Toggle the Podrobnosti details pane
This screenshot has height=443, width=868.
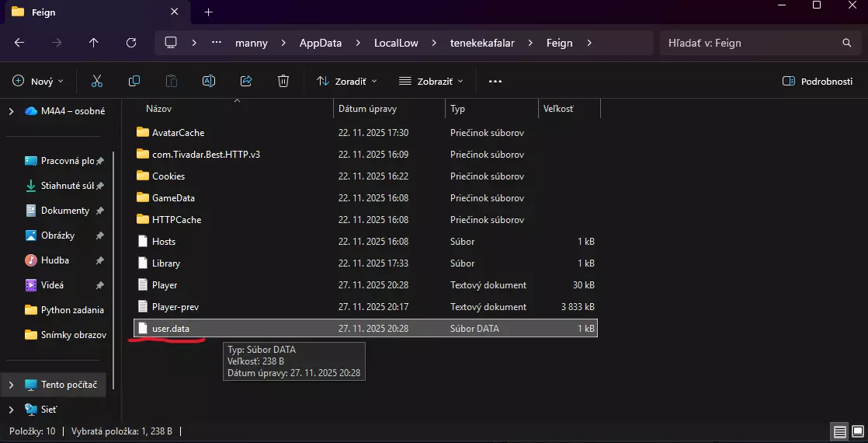coord(818,81)
